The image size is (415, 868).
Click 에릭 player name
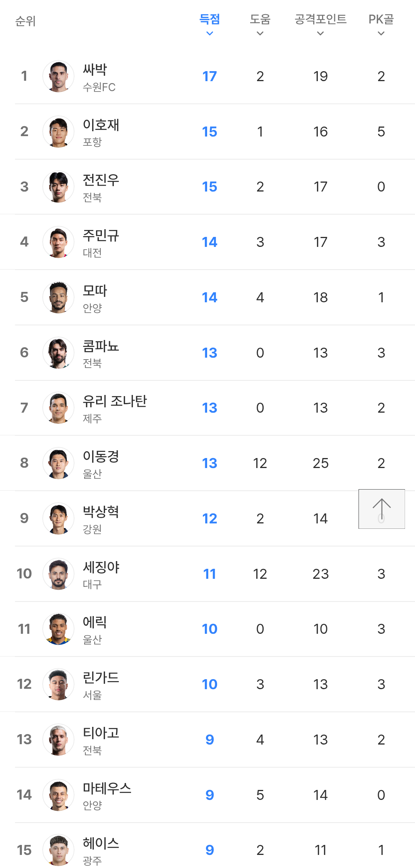click(x=95, y=622)
